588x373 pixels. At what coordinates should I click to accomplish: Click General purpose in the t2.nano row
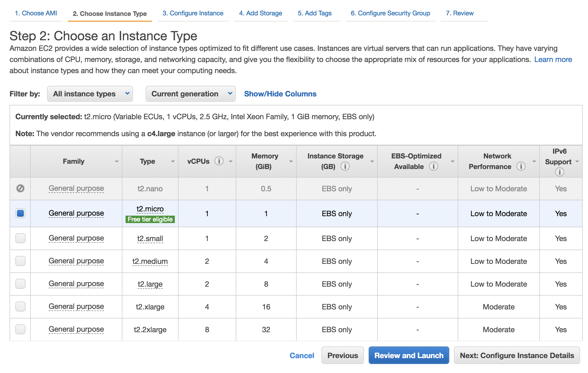76,188
